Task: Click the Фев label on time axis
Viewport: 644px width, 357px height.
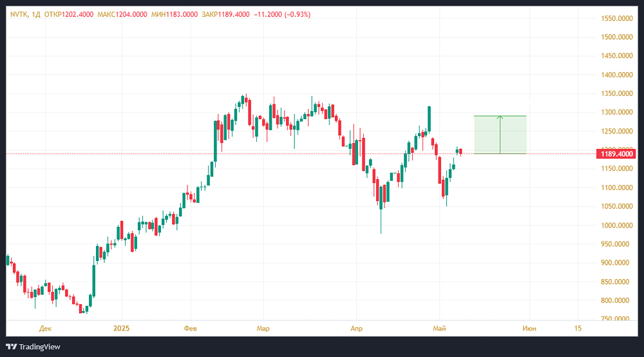Action: click(x=190, y=329)
